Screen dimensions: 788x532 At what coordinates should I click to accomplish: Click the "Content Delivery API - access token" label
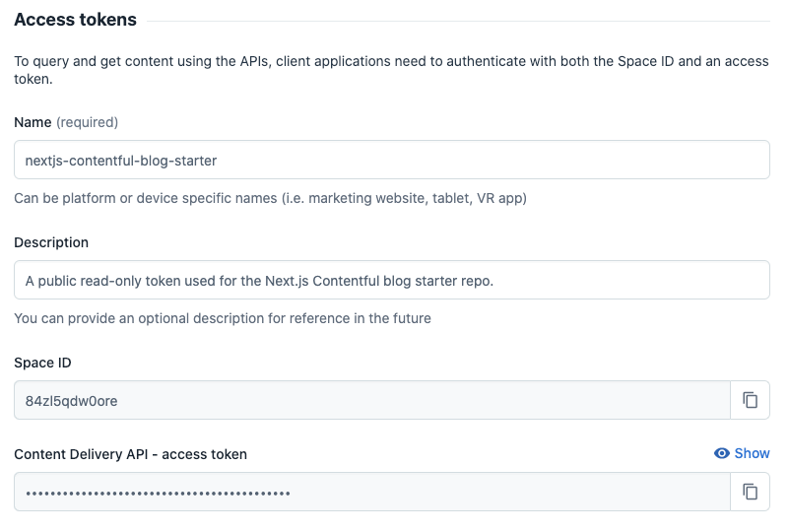pos(130,454)
